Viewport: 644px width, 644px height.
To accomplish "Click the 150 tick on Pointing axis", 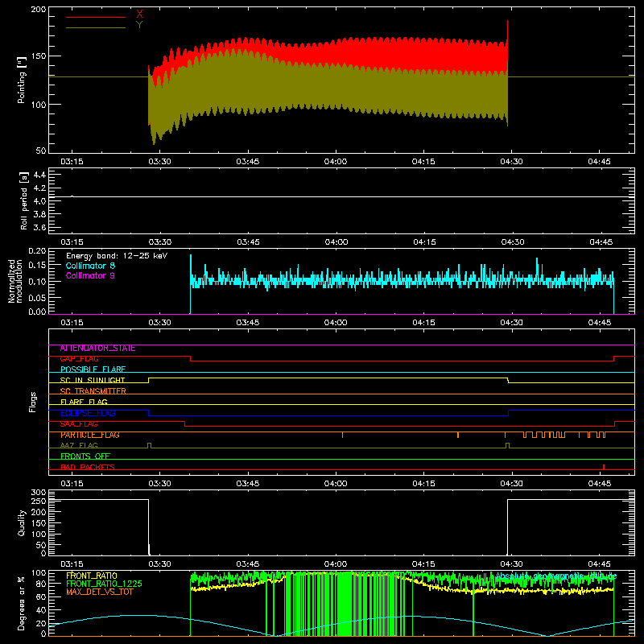I will [x=39, y=56].
